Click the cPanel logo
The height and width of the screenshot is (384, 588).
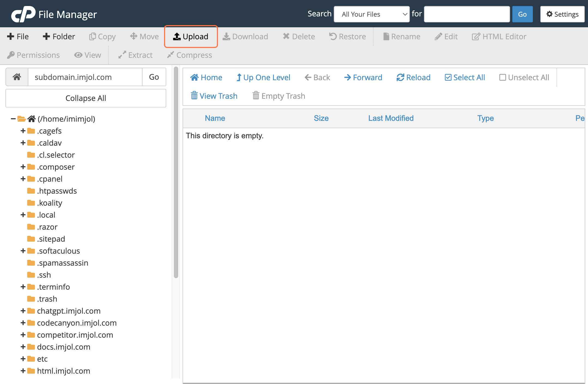pos(23,14)
